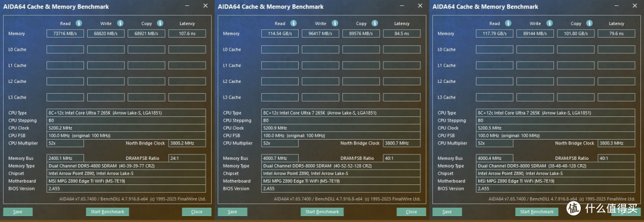Screen dimensions: 644x222
Task: Start Benchmark in the middle 40-52-52-128 window
Action: pos(322,212)
